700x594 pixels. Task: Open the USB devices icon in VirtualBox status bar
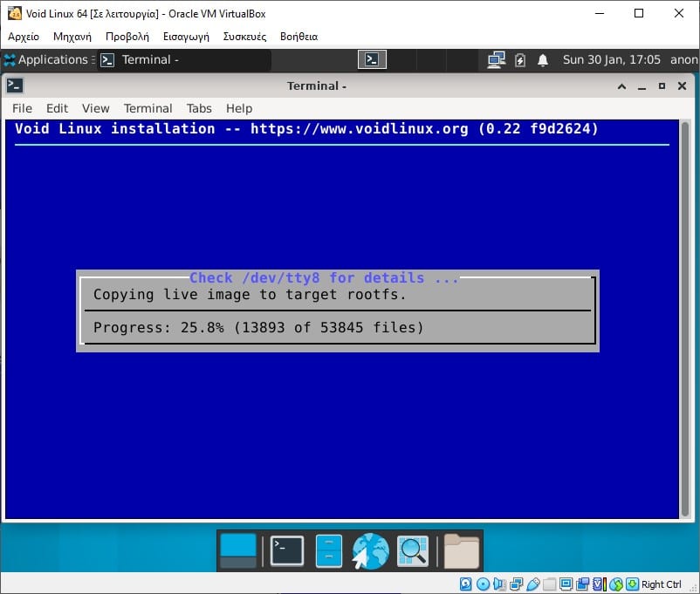point(532,584)
